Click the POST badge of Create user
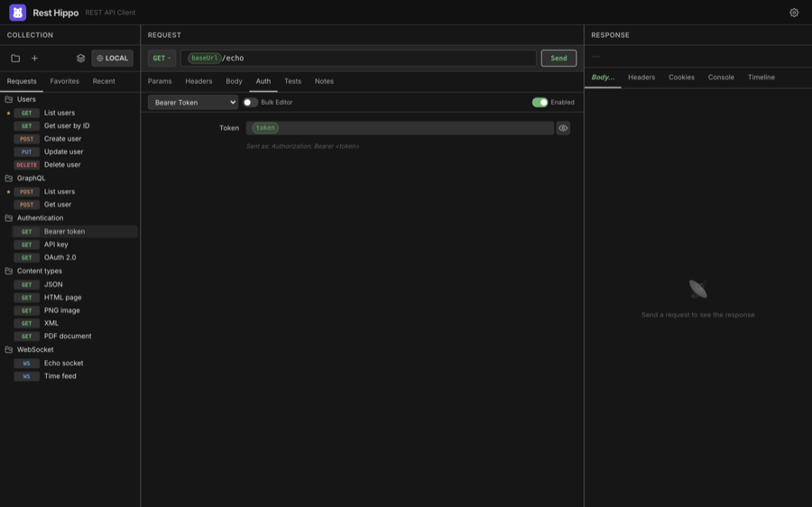 pyautogui.click(x=26, y=139)
